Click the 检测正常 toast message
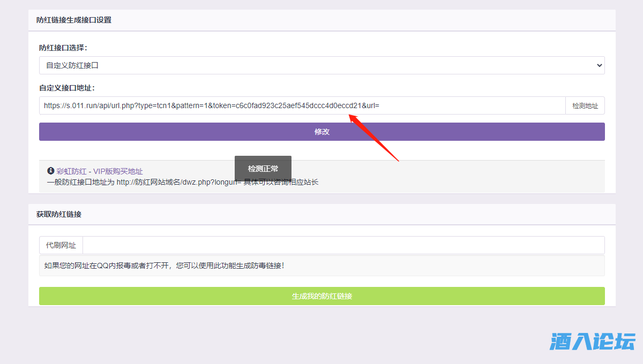 point(263,169)
